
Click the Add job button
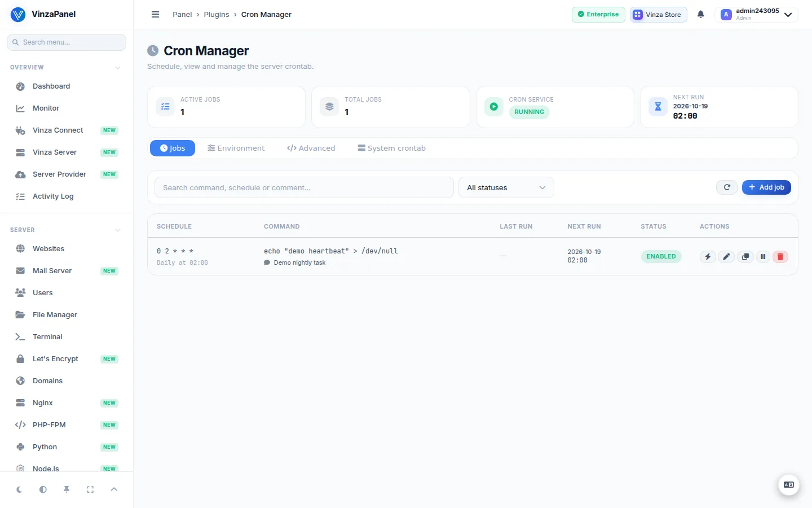click(x=766, y=187)
